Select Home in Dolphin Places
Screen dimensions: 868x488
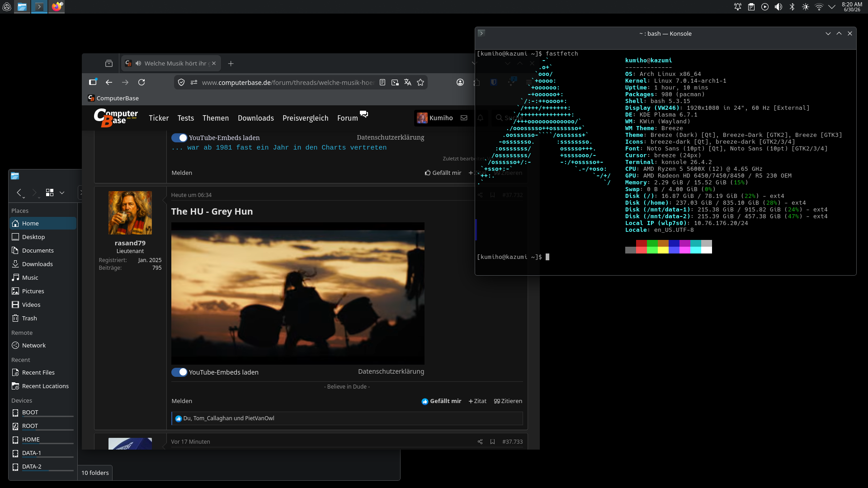click(43, 223)
